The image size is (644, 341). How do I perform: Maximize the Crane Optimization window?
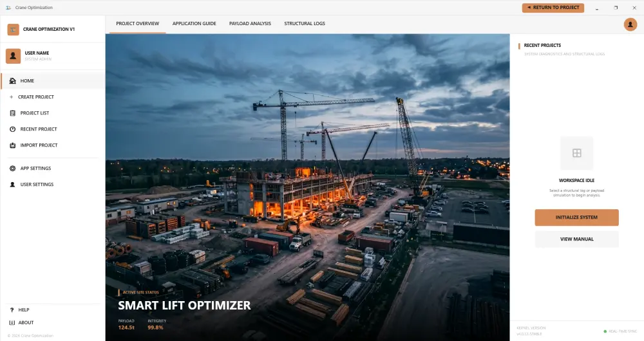tap(616, 8)
